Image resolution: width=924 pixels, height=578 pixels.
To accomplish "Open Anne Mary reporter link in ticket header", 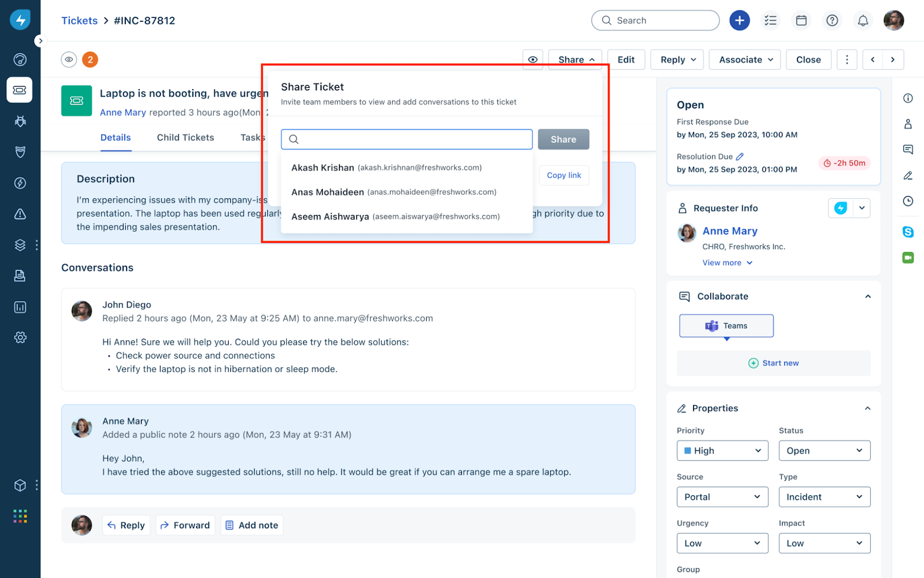I will tap(123, 113).
